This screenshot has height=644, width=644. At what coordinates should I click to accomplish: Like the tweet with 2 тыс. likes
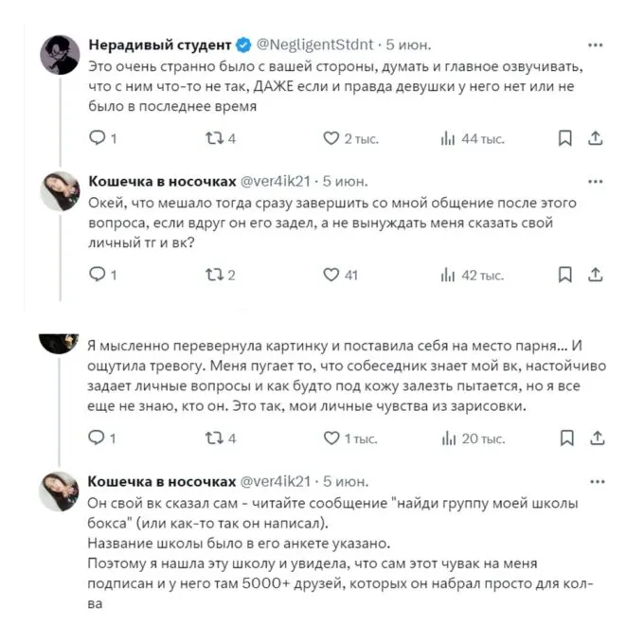[331, 139]
